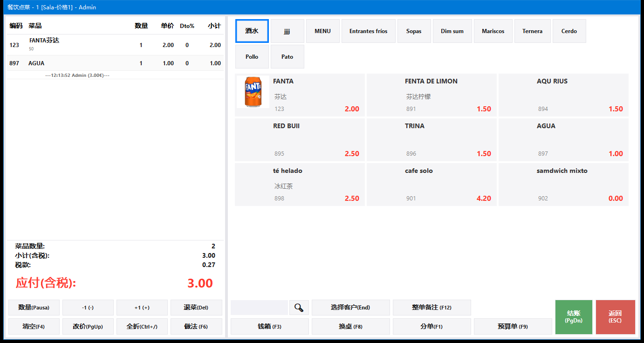This screenshot has width=644, height=343.
Task: Open cash drawer with 钱箱 (F3)
Action: 270,327
